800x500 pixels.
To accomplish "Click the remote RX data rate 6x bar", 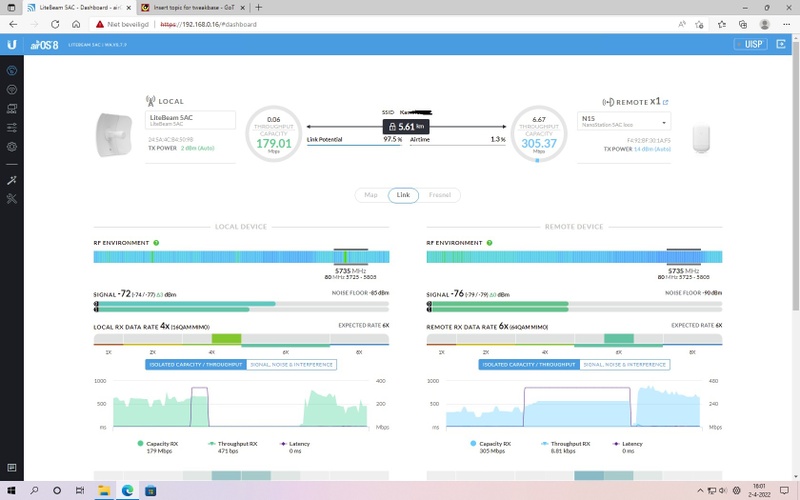I will [x=574, y=339].
